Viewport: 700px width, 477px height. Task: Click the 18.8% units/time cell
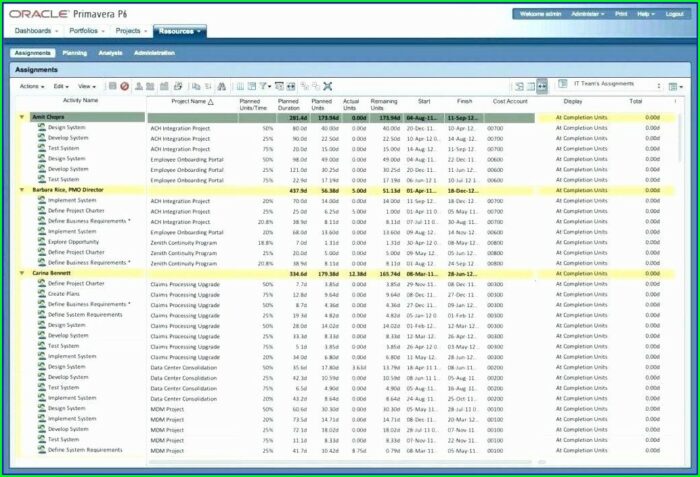click(x=265, y=243)
